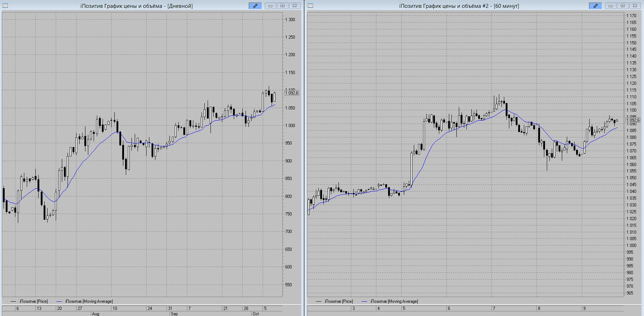Click the 'Aug' month label on the daily time axis
Screen dimensions: 644x316
[x=96, y=314]
